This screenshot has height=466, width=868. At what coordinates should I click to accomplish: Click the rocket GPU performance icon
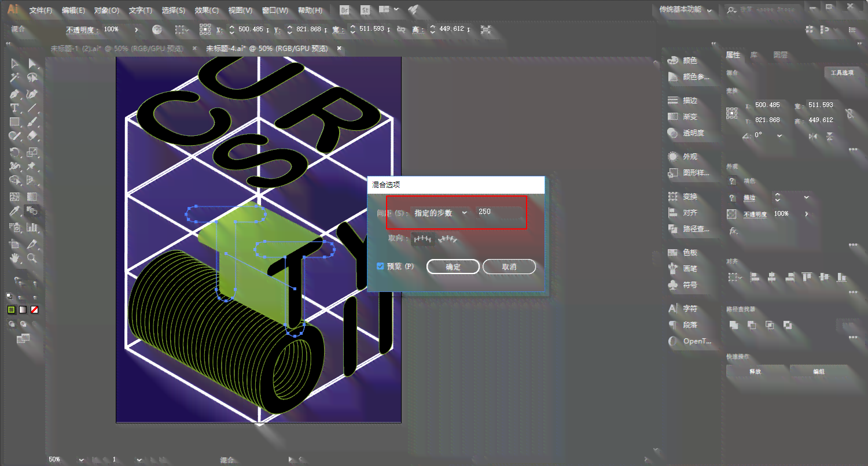[x=413, y=10]
